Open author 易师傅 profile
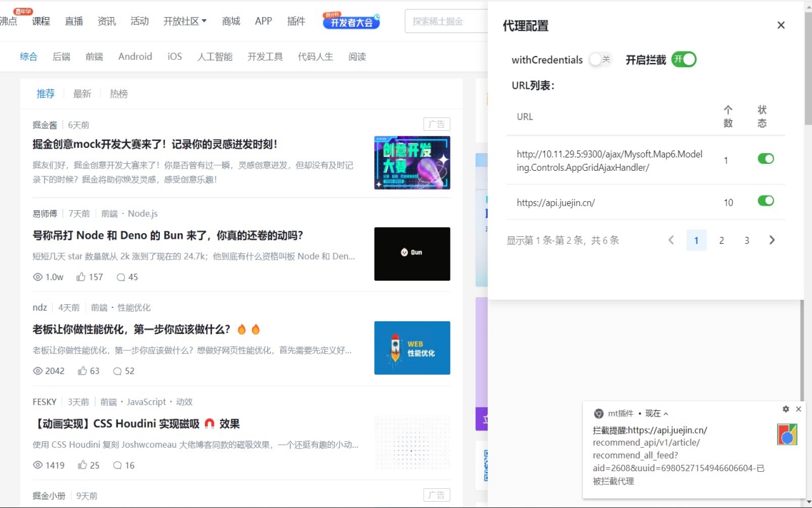The height and width of the screenshot is (508, 812). point(45,213)
